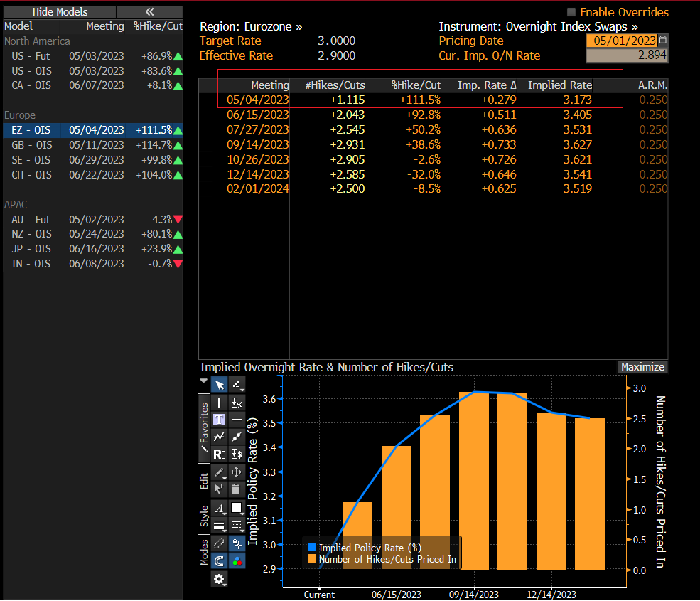Choose the move crosshair arrows tool
Viewport: 700px width, 601px height.
[237, 472]
